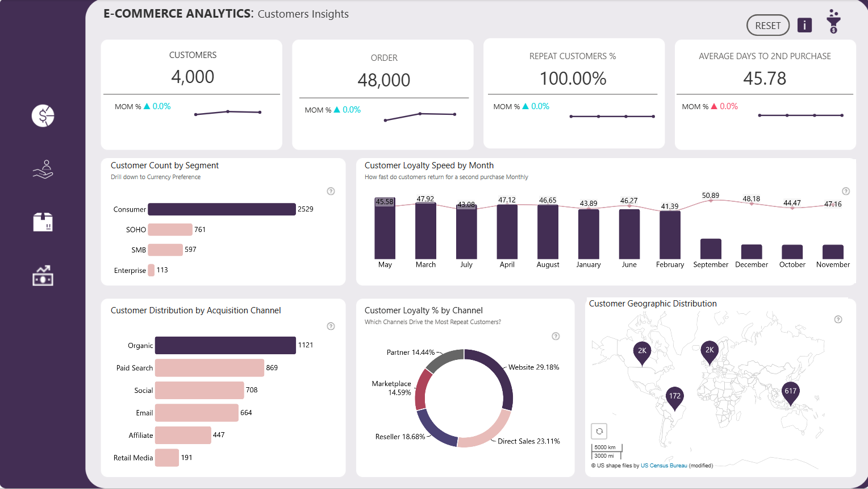Screen dimensions: 868x489
Task: Open the customer hand-holding sidebar page
Action: point(43,169)
